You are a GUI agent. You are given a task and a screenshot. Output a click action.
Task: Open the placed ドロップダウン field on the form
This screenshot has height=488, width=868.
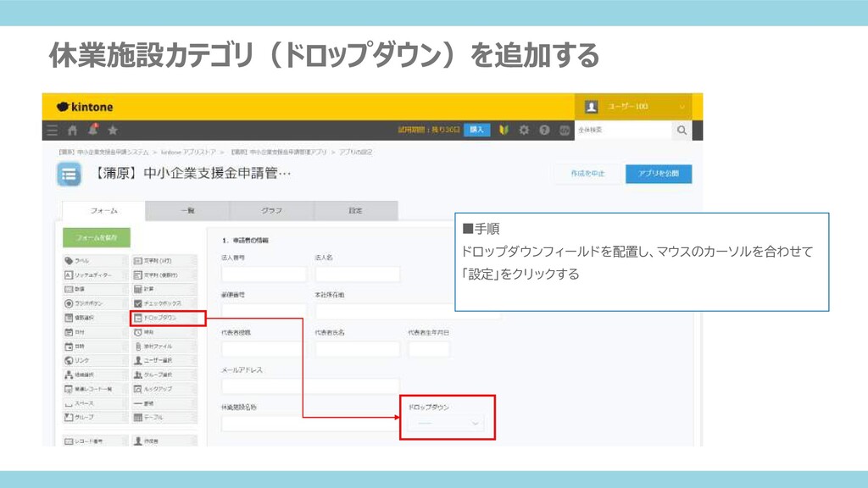446,424
